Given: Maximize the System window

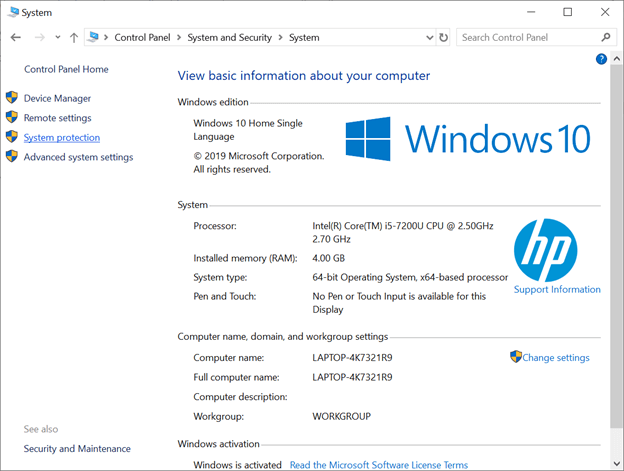Looking at the screenshot, I should tap(567, 12).
